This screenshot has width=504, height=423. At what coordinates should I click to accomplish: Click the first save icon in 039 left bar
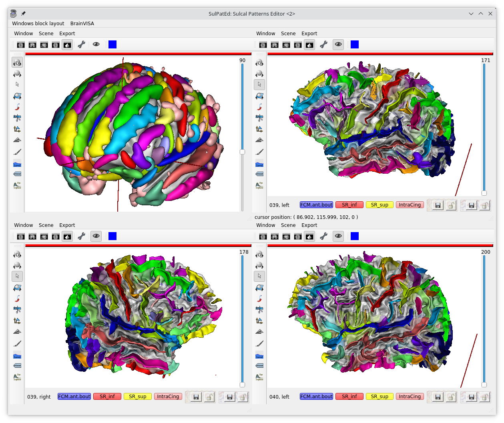438,205
